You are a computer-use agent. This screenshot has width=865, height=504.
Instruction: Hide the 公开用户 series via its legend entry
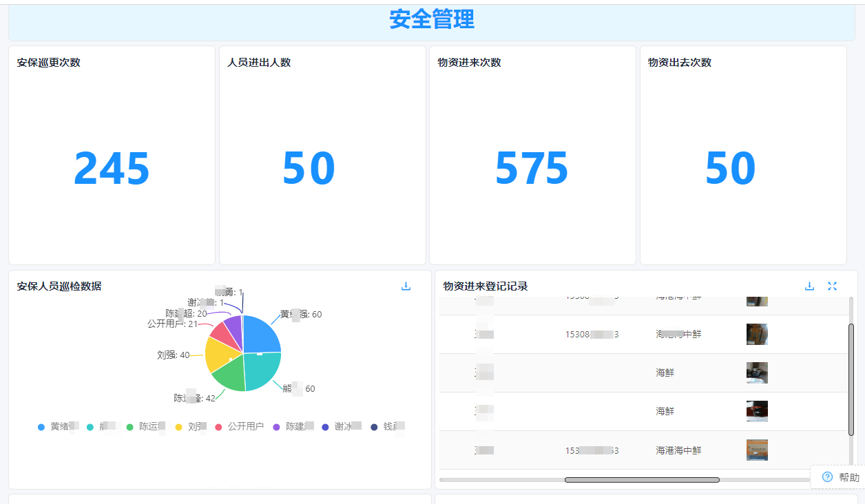point(238,426)
